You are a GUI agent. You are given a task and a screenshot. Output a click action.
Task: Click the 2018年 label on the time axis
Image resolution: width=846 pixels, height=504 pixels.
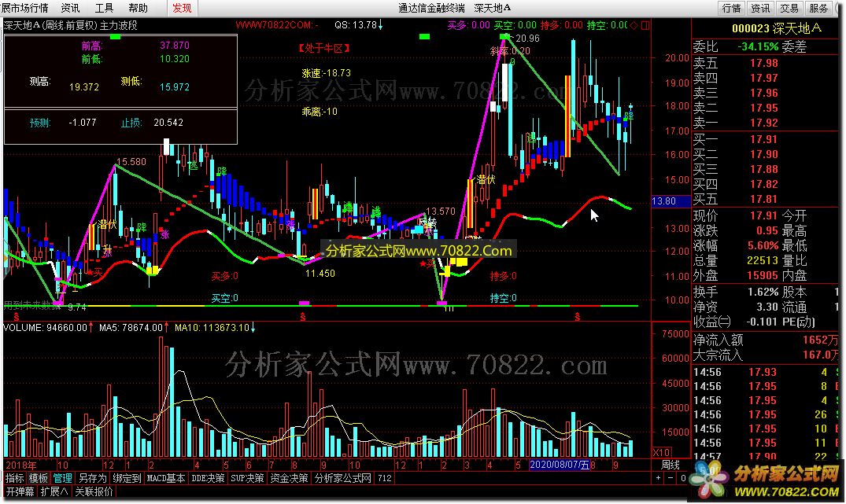pos(21,465)
